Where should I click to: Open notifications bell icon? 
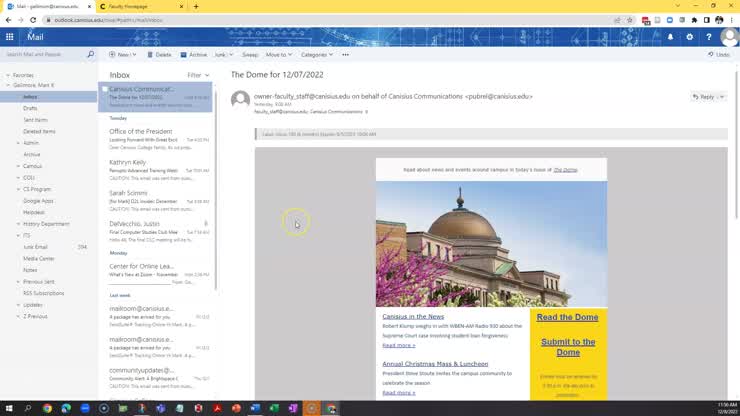(x=670, y=37)
